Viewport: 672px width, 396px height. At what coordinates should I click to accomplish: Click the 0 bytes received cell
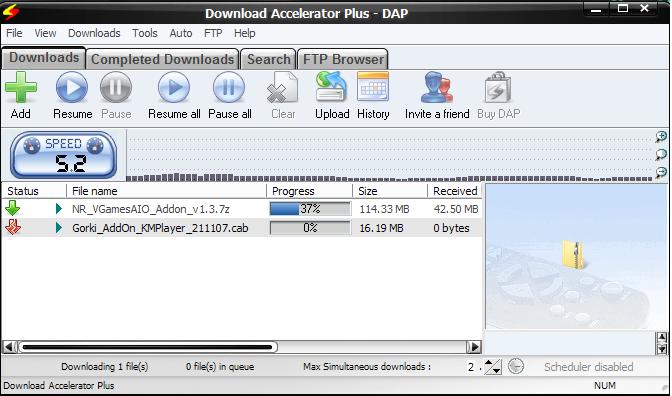click(451, 228)
